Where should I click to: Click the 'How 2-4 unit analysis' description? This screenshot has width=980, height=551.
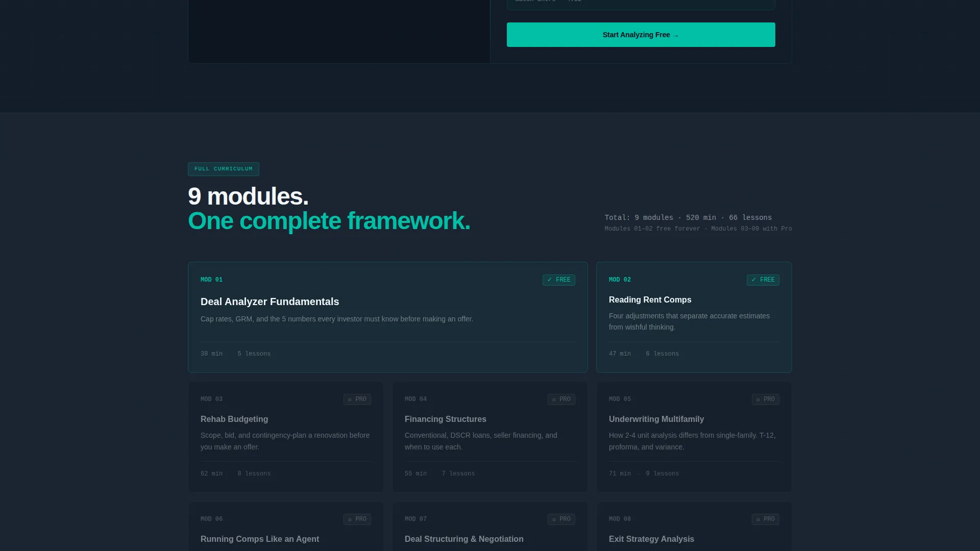[x=692, y=441]
